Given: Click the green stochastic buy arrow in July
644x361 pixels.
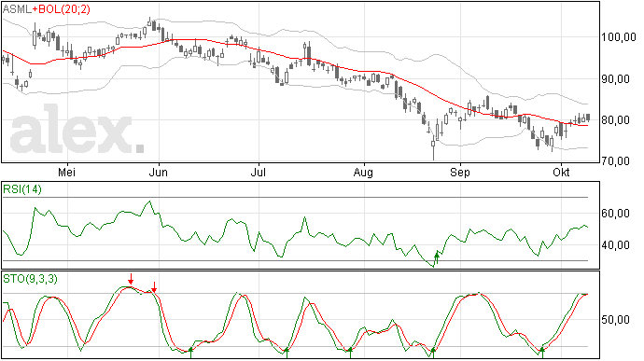Looking at the screenshot, I should point(287,353).
